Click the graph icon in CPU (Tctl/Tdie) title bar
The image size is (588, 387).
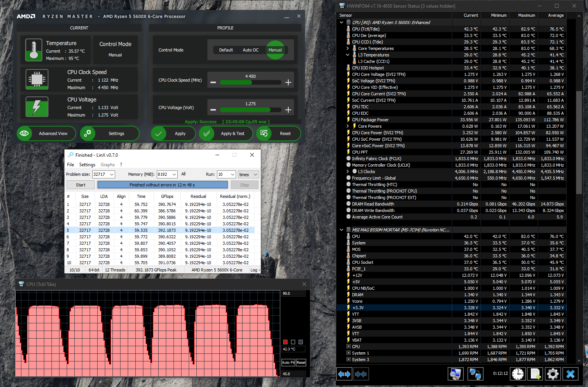[21, 284]
